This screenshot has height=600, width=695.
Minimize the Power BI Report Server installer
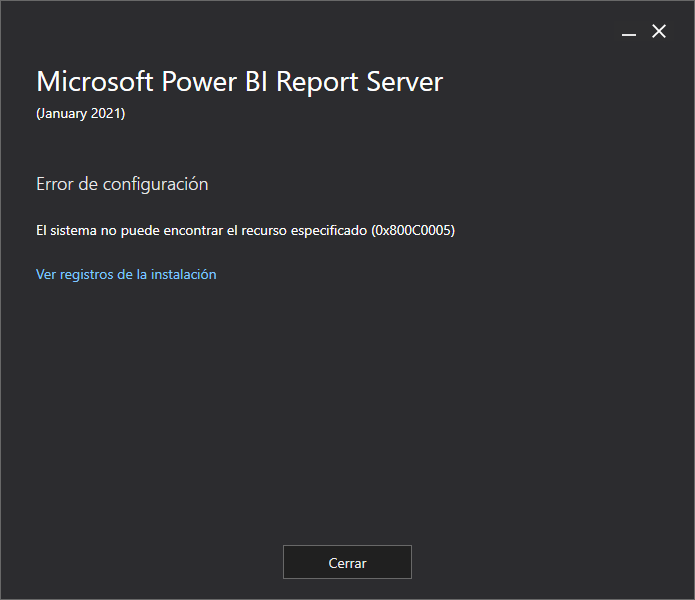click(x=629, y=33)
